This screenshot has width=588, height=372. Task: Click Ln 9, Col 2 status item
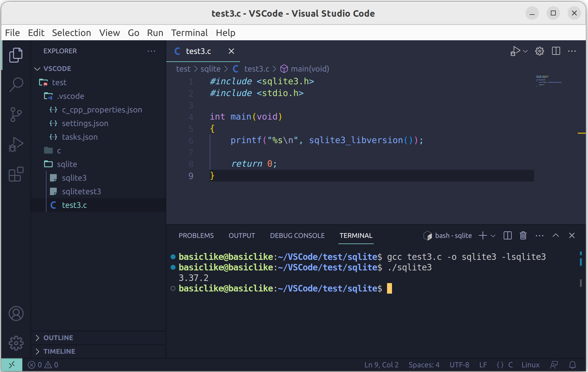pyautogui.click(x=381, y=365)
